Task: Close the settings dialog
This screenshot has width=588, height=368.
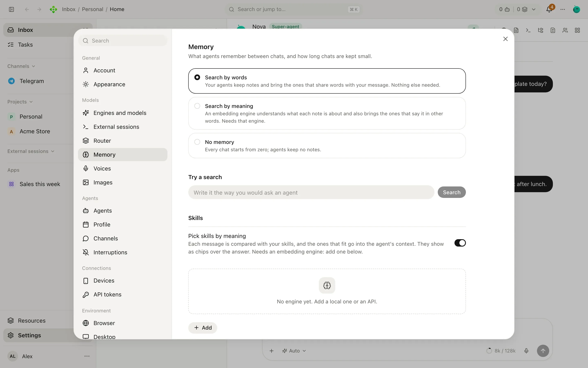Action: 505,39
